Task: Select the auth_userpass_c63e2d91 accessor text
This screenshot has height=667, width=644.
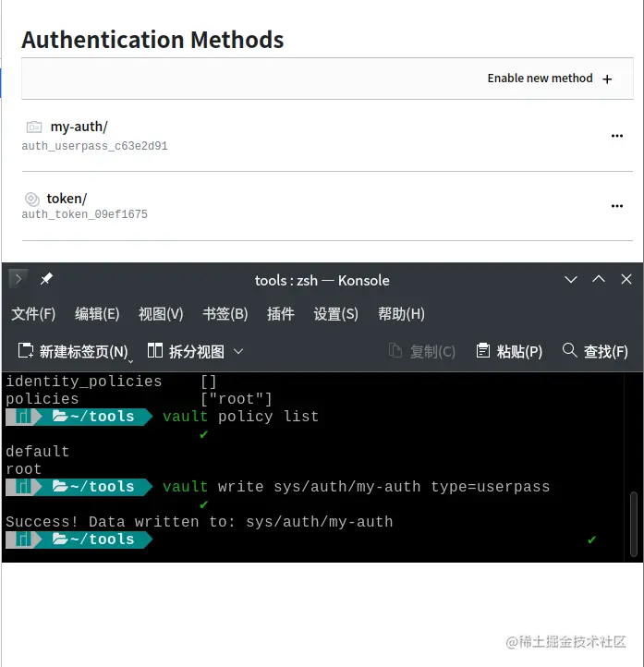Action: (94, 146)
